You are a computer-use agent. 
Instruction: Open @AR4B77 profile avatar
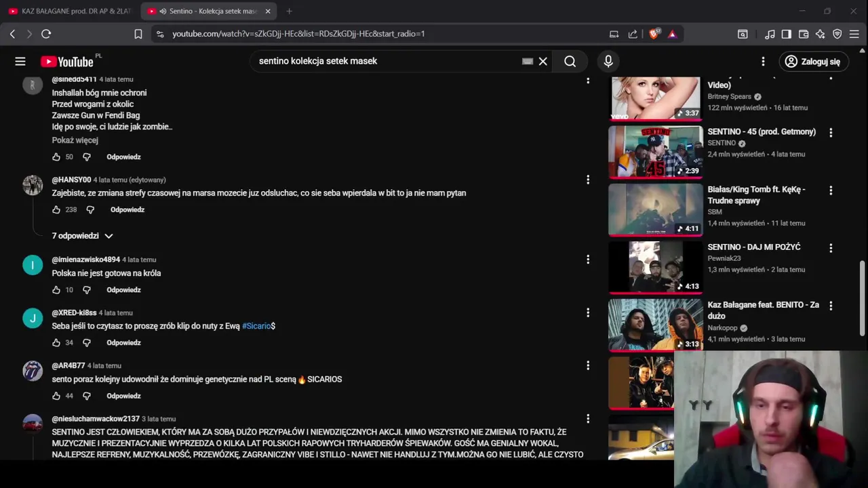point(33,371)
